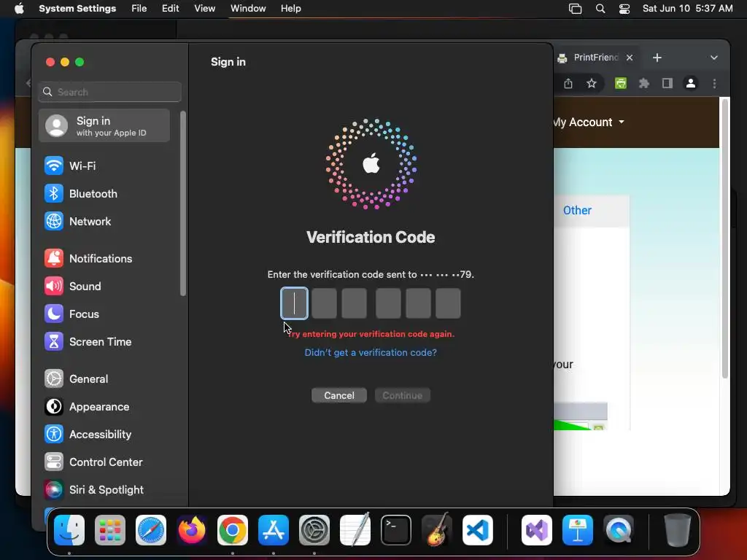Switch to Google Chrome in the Dock
This screenshot has width=747, height=560.
pyautogui.click(x=233, y=530)
